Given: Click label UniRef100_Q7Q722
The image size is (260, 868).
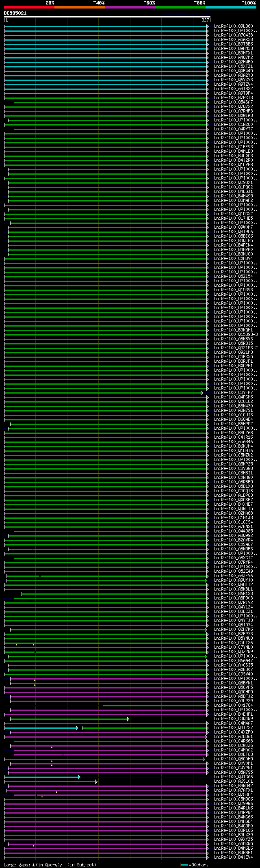Looking at the screenshot, I should 233,107.
